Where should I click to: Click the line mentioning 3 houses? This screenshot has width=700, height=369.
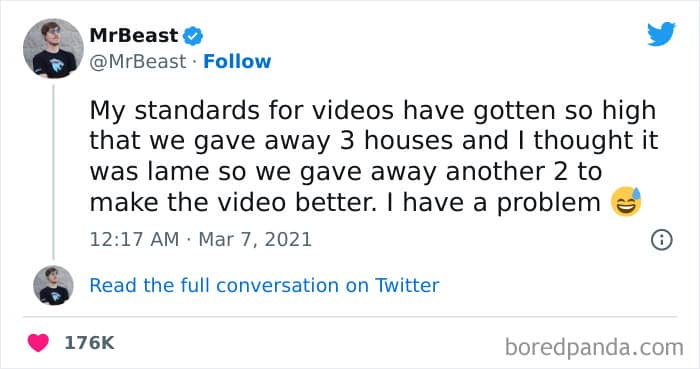tap(374, 141)
